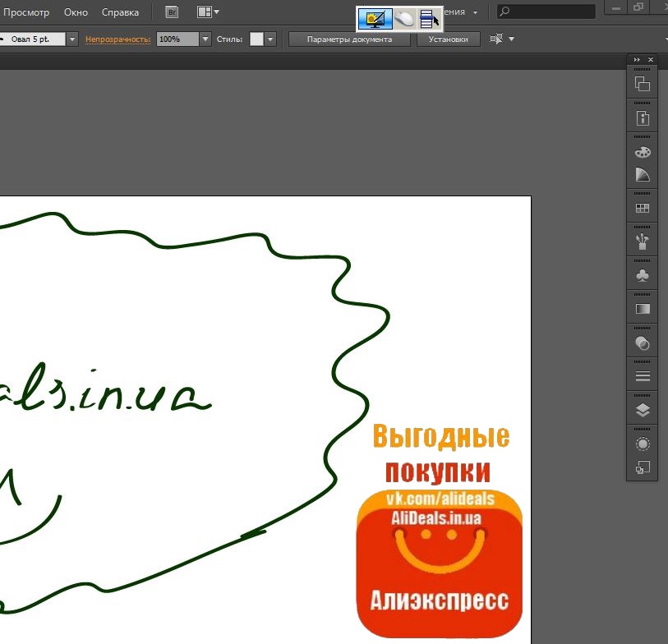The width and height of the screenshot is (668, 644).
Task: Open the Transparency panel overlapping circles icon
Action: tap(643, 343)
